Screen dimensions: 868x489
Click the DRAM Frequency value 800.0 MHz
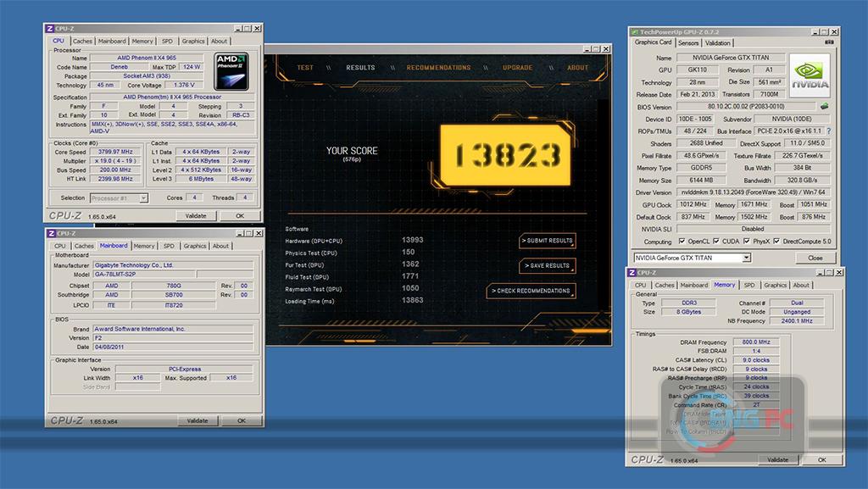click(756, 342)
